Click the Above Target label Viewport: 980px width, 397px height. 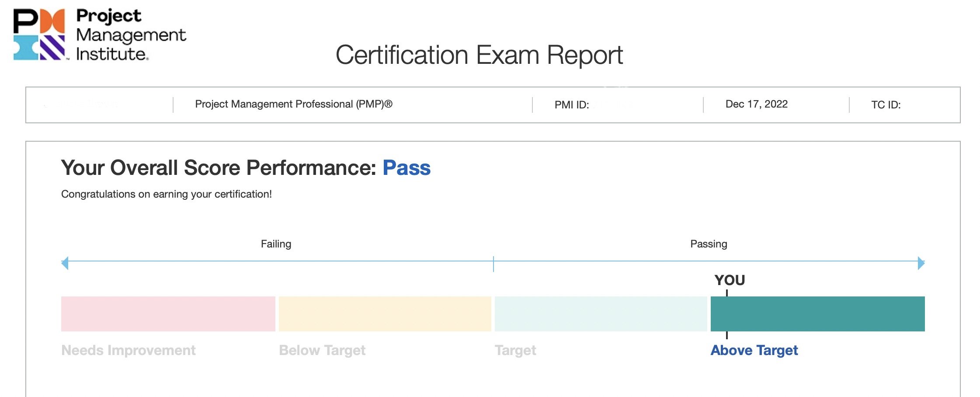(754, 350)
